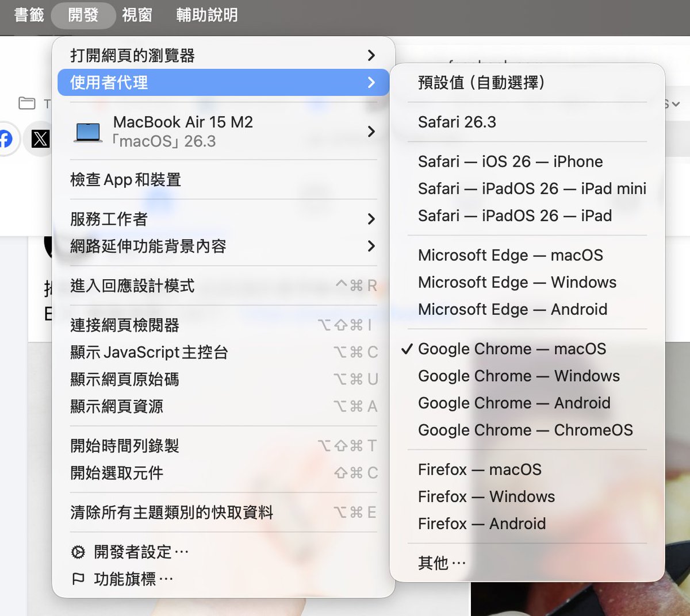Select 預設值 (自動選擇) user agent

click(x=527, y=83)
